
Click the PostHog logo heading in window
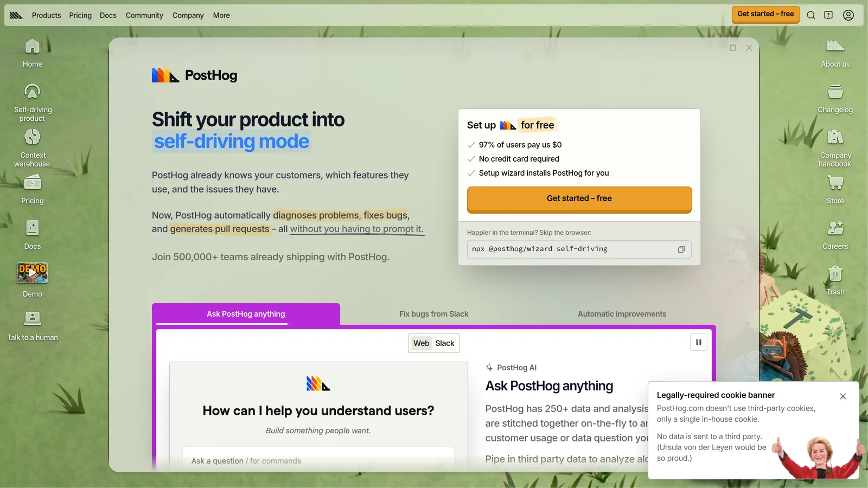pyautogui.click(x=195, y=75)
